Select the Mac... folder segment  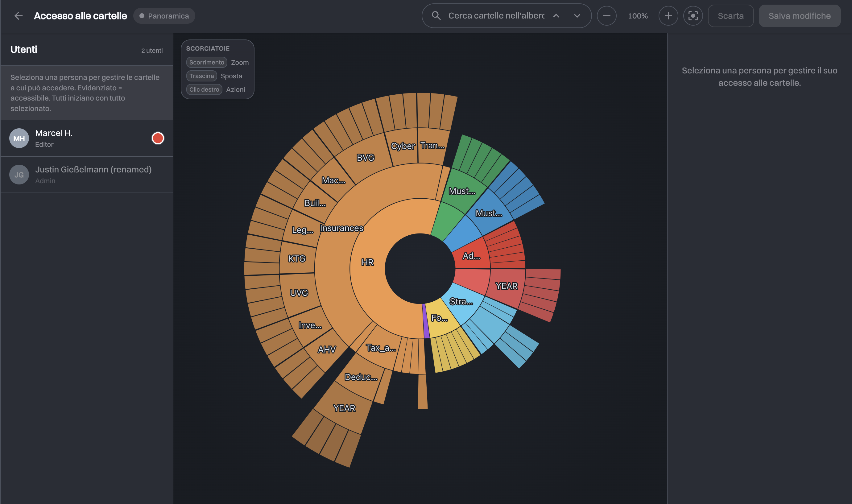click(x=333, y=180)
